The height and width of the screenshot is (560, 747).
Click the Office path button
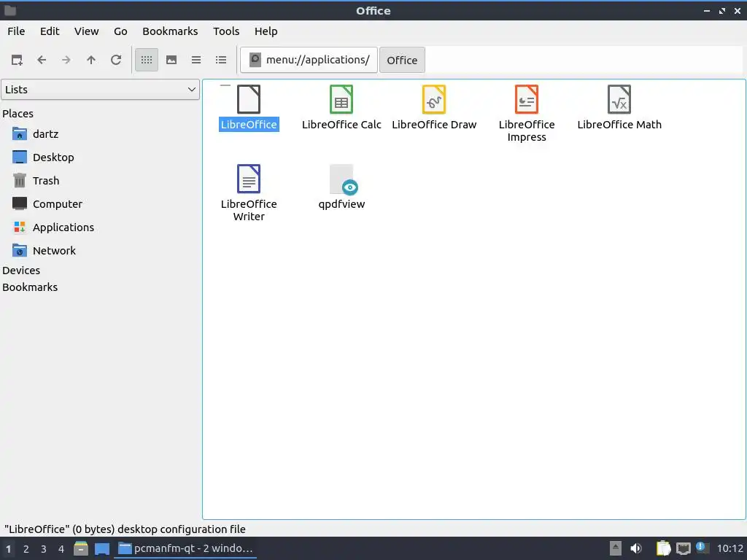pyautogui.click(x=402, y=60)
